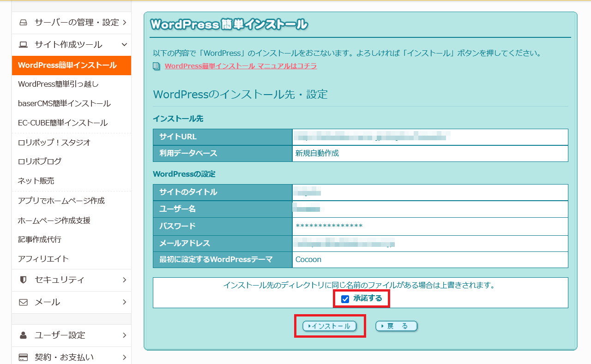Click the credit card icon beside 契約・お支払い
This screenshot has height=364, width=591.
click(x=23, y=357)
